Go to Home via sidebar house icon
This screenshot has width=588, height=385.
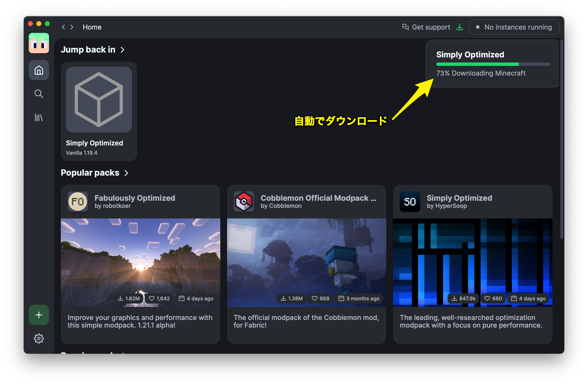39,70
